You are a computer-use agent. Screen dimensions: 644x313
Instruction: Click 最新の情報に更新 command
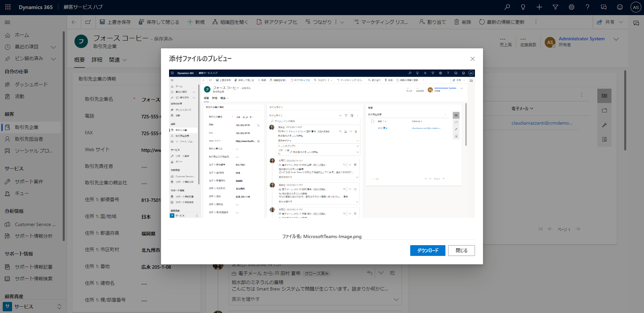(x=502, y=22)
